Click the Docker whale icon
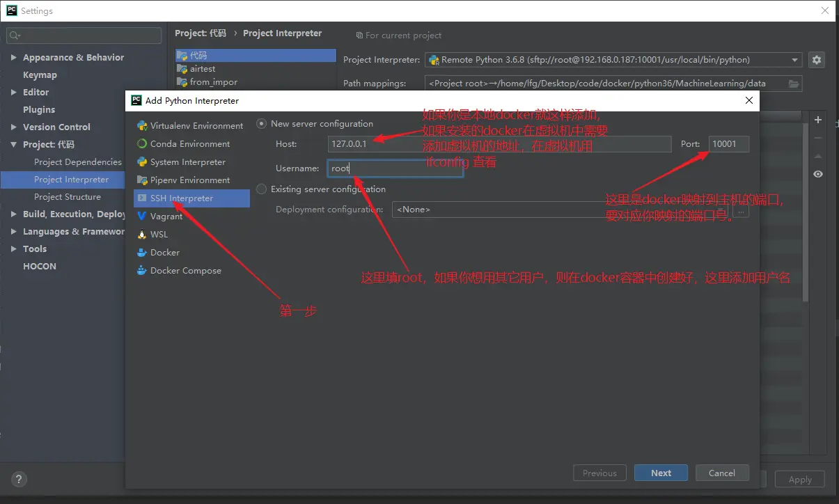Image resolution: width=839 pixels, height=504 pixels. point(142,253)
